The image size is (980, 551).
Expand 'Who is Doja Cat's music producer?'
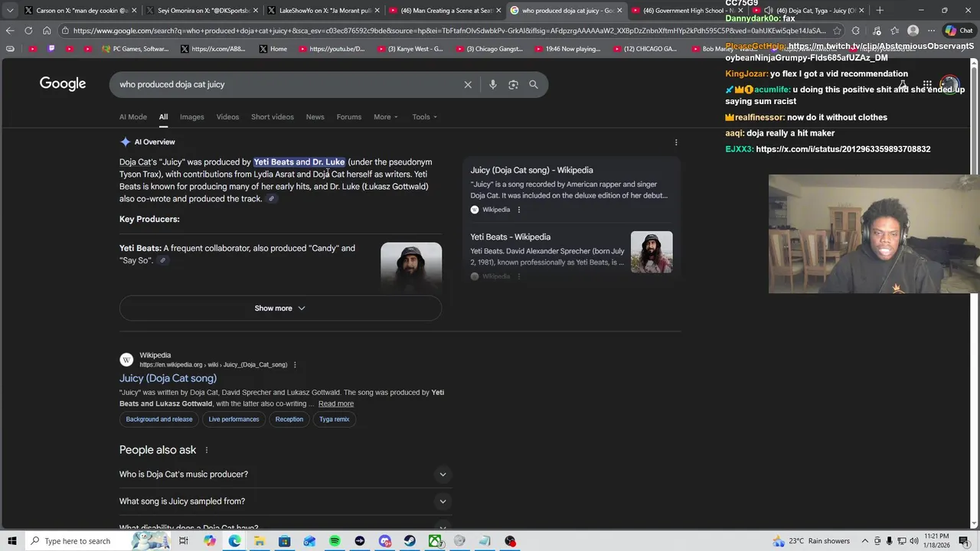pos(286,474)
